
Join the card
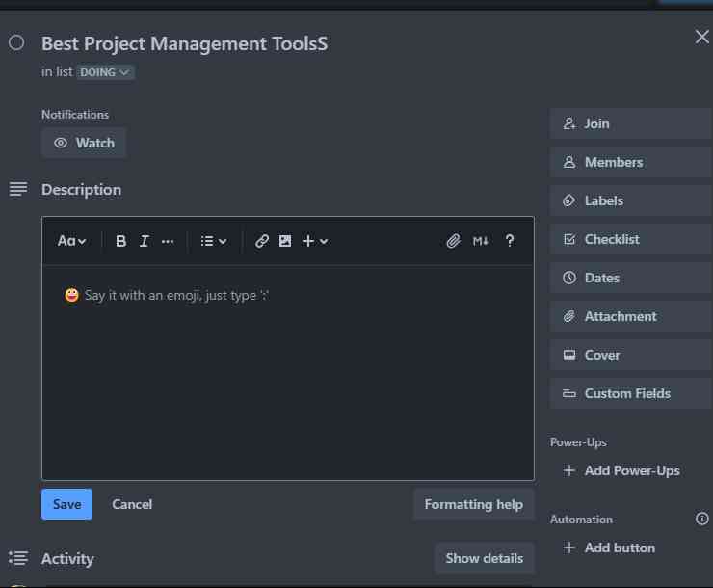pyautogui.click(x=631, y=123)
